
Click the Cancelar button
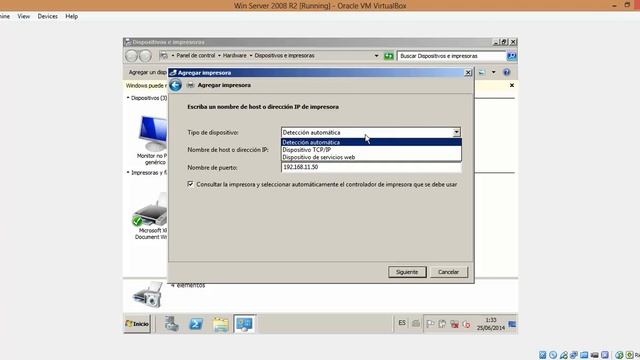448,272
